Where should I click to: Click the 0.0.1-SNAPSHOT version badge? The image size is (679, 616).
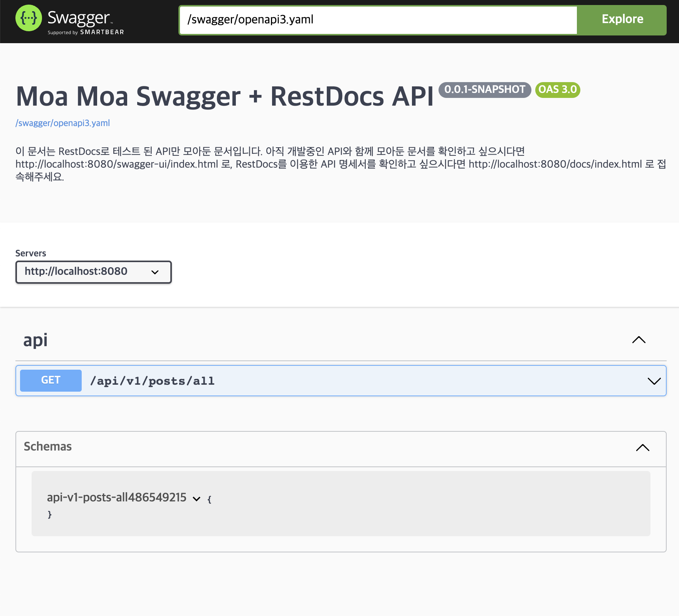484,89
